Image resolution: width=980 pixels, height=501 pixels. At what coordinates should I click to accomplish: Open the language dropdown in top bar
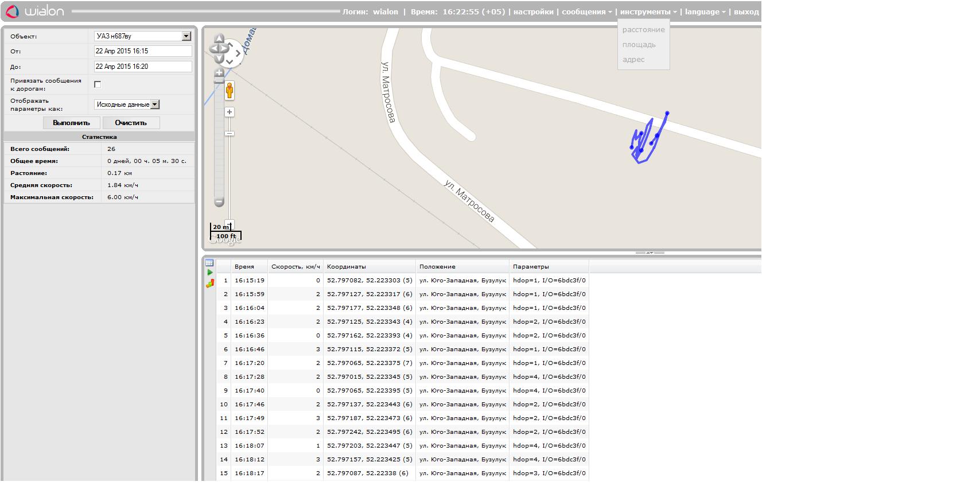tap(705, 11)
